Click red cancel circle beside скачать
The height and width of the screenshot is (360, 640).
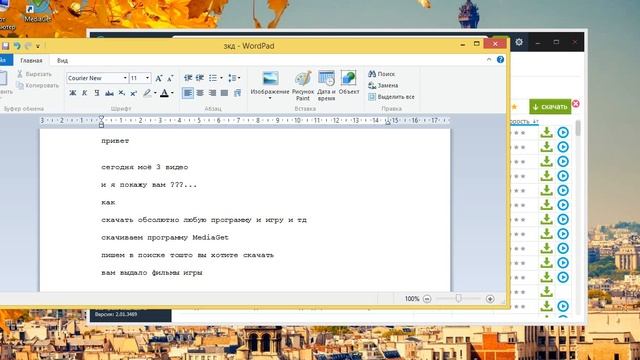pos(576,104)
